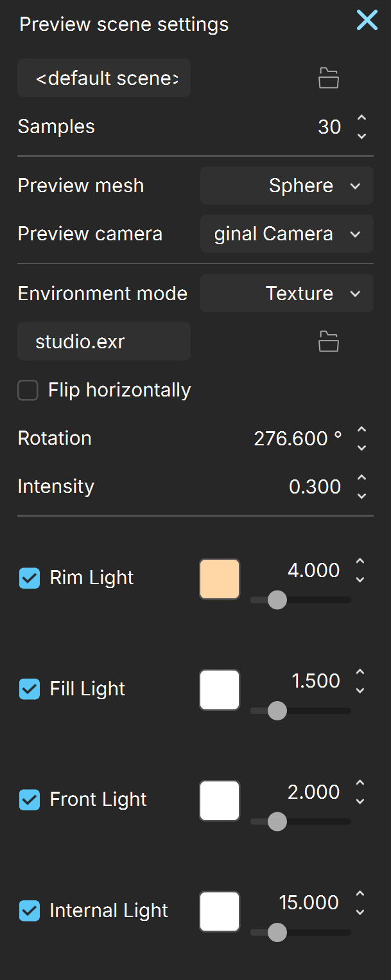Uncheck the Fill Light checkbox
This screenshot has height=980, width=391.
tap(30, 689)
